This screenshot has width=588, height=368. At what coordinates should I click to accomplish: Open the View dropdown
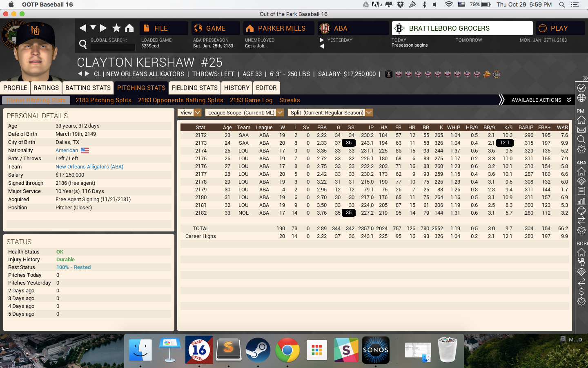point(189,112)
